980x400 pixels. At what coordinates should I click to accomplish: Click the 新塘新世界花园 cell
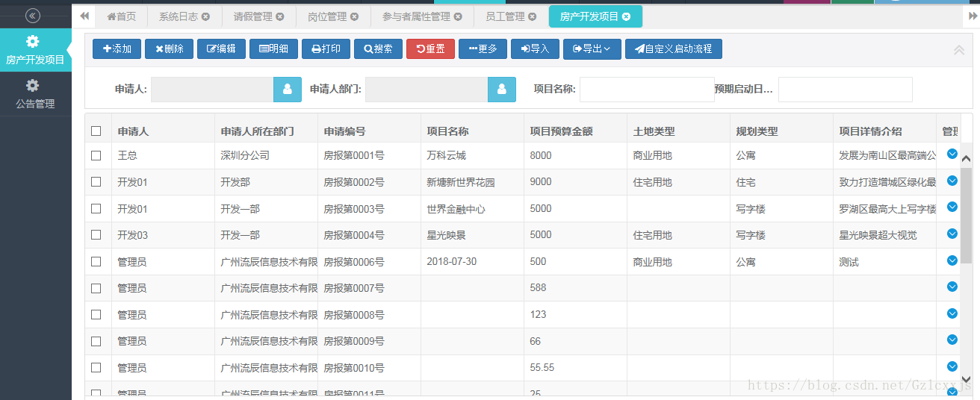tap(472, 182)
